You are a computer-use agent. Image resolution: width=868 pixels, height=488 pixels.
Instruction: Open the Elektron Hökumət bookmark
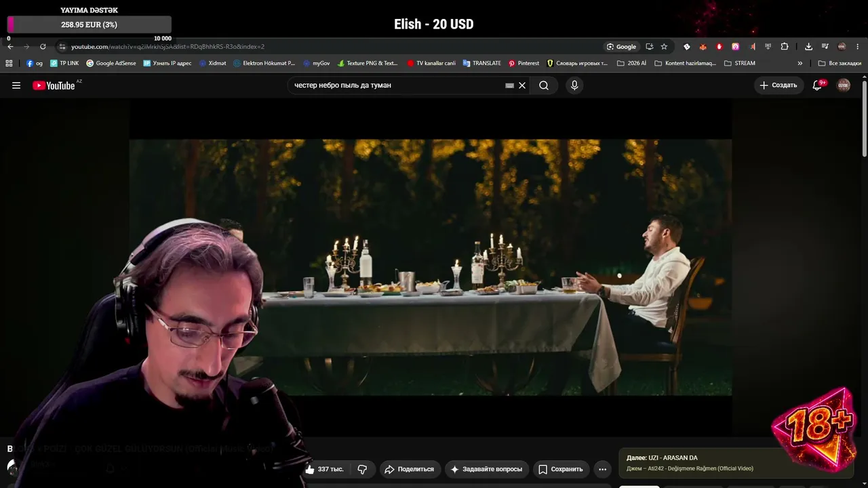[x=264, y=63]
